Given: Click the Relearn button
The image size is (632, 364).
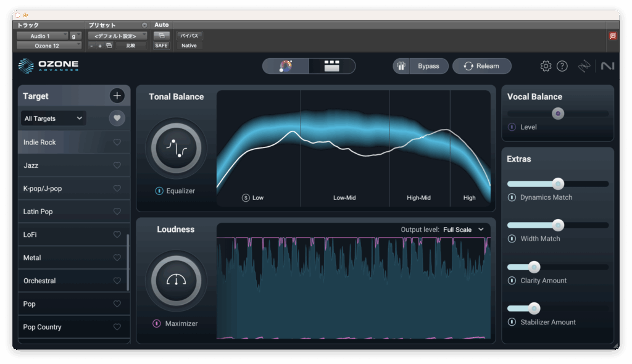Looking at the screenshot, I should point(481,66).
